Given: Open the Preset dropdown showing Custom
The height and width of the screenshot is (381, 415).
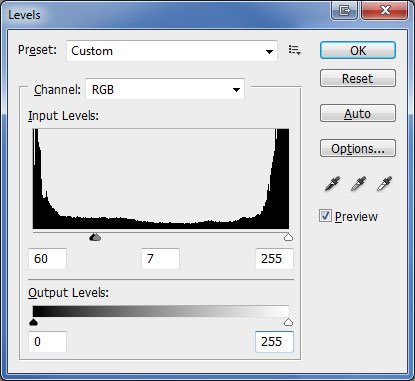Looking at the screenshot, I should [x=172, y=51].
